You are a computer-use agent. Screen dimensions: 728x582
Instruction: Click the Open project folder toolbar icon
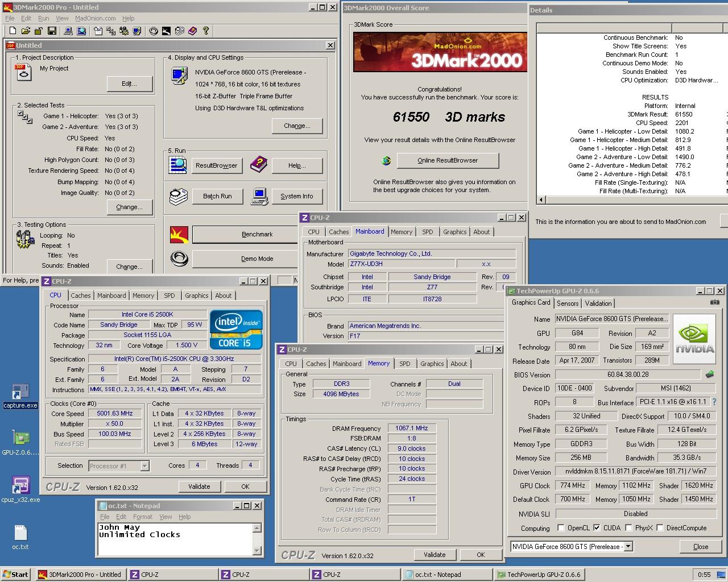[x=26, y=31]
